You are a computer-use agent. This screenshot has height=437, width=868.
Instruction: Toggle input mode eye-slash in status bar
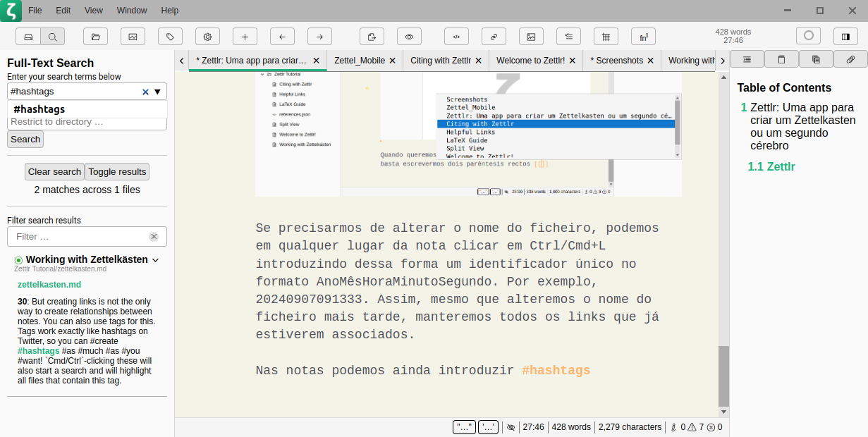pos(511,427)
